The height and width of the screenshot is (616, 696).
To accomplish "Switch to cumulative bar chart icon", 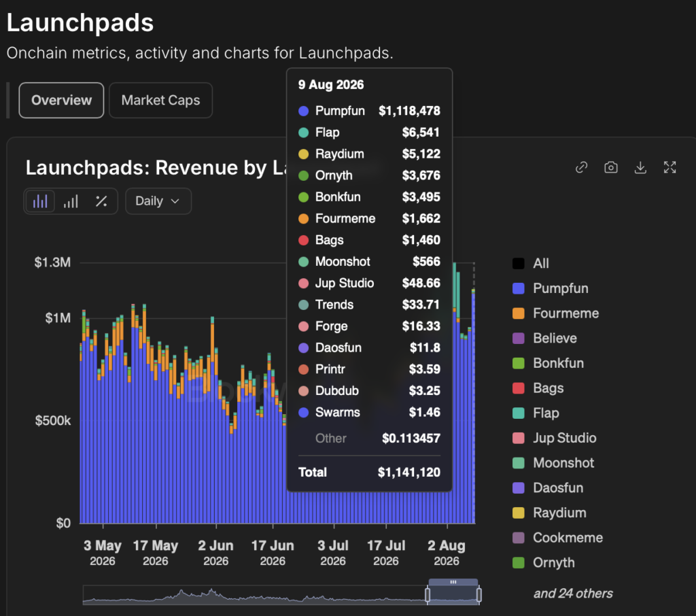I will [71, 201].
